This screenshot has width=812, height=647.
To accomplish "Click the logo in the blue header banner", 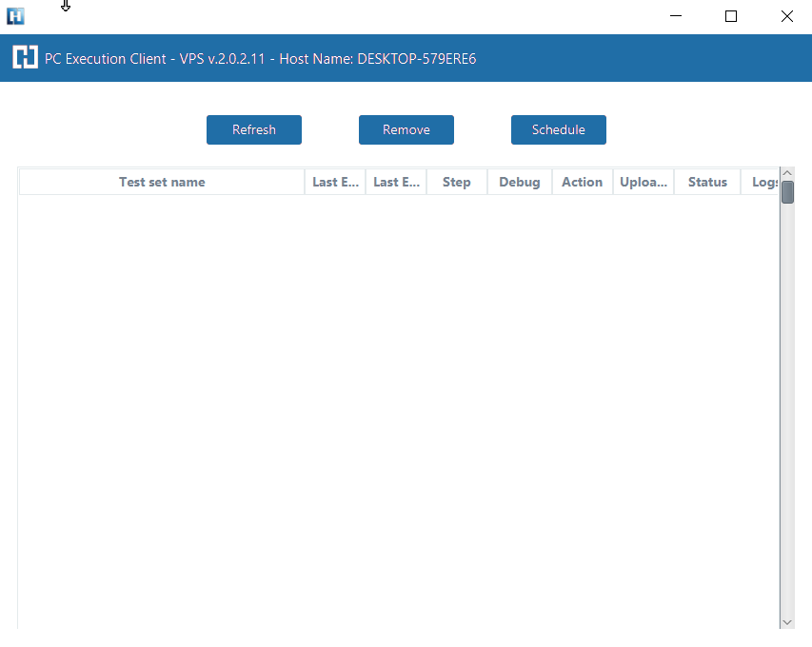I will [25, 58].
